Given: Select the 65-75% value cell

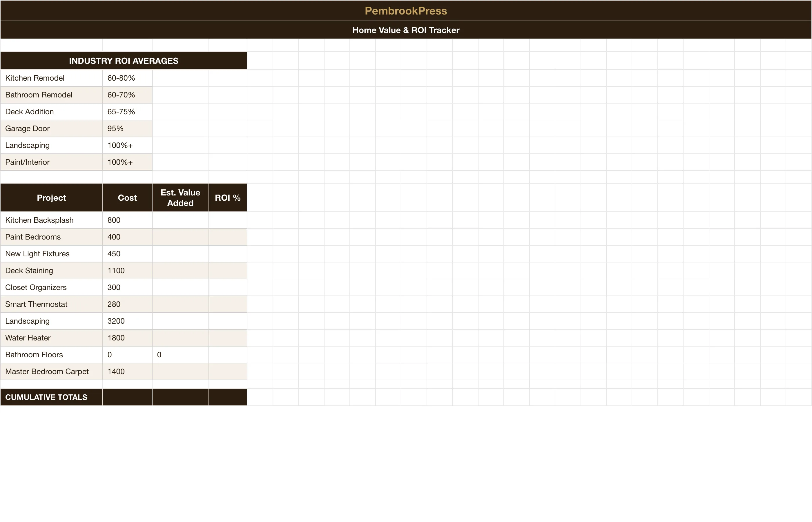Looking at the screenshot, I should [127, 112].
